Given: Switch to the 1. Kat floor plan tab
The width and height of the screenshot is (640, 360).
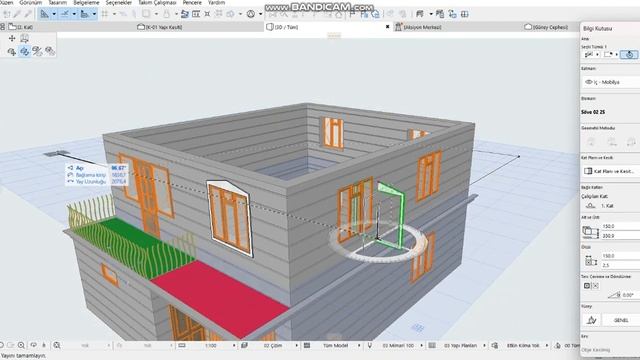Looking at the screenshot, I should click(21, 27).
